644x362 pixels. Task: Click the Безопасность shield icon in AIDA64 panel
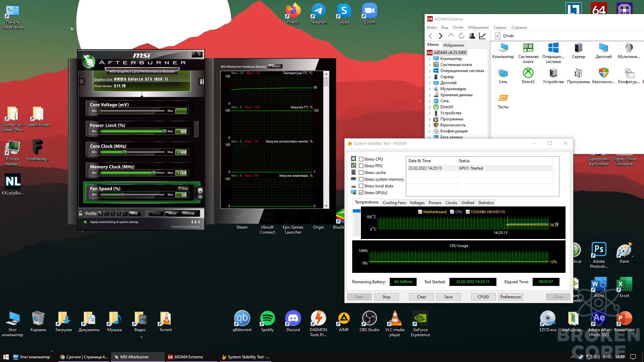[603, 75]
